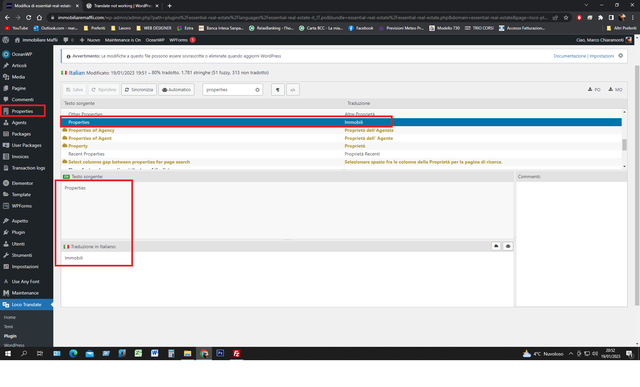Bookmark this page with star icon
640x387 pixels.
[x=566, y=18]
